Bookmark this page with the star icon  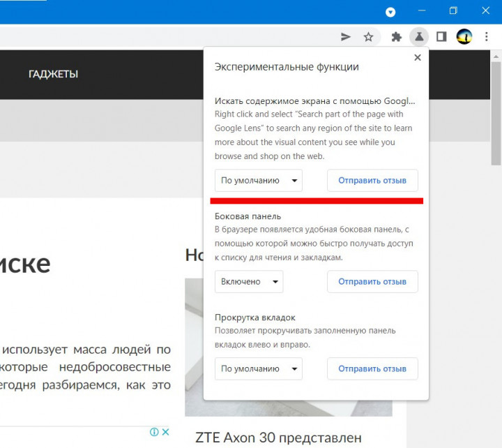click(x=369, y=37)
